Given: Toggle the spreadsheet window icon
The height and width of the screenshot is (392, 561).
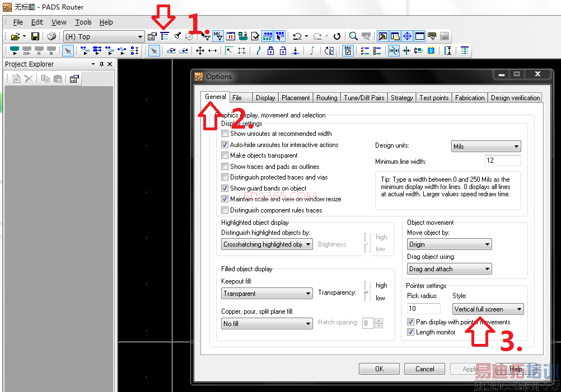Looking at the screenshot, I should click(419, 36).
